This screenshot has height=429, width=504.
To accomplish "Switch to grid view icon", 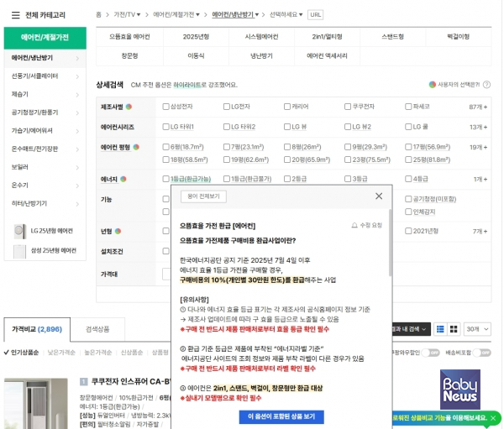I will click(454, 329).
